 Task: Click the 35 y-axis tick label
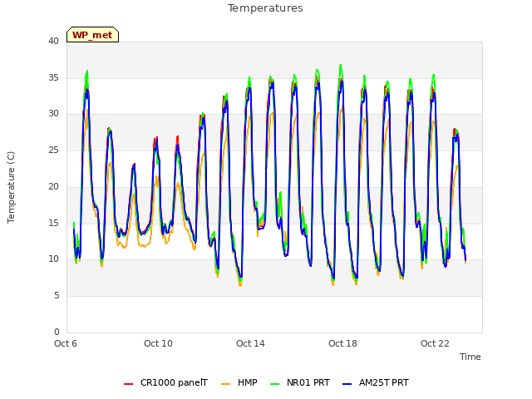point(53,77)
